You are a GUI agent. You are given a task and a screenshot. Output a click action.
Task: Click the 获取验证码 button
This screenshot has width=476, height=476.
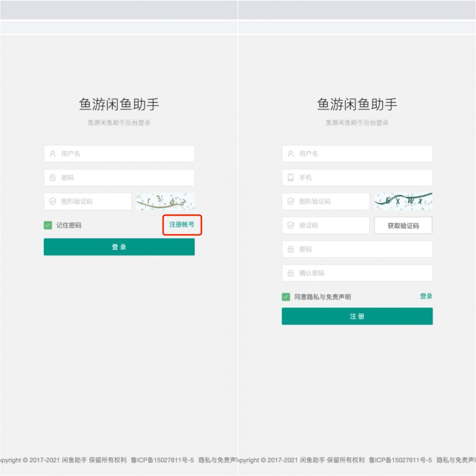pos(403,225)
